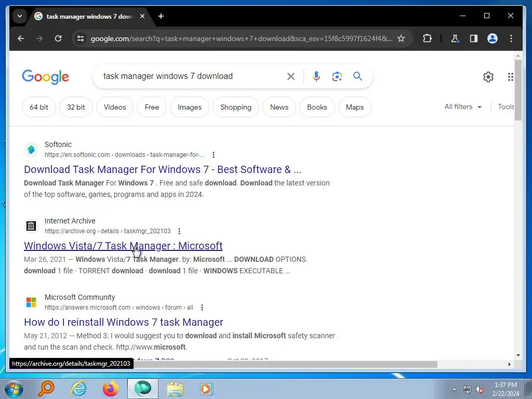The height and width of the screenshot is (399, 532).
Task: Switch to Maps results
Action: click(354, 107)
